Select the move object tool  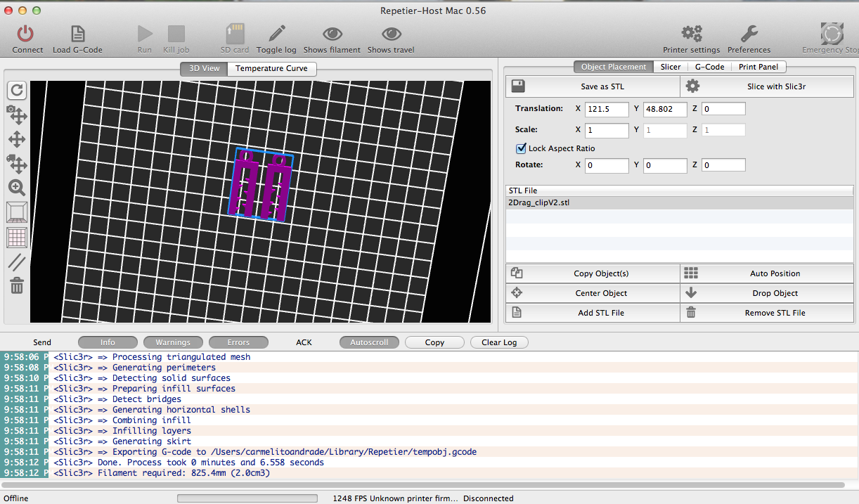pyautogui.click(x=17, y=164)
